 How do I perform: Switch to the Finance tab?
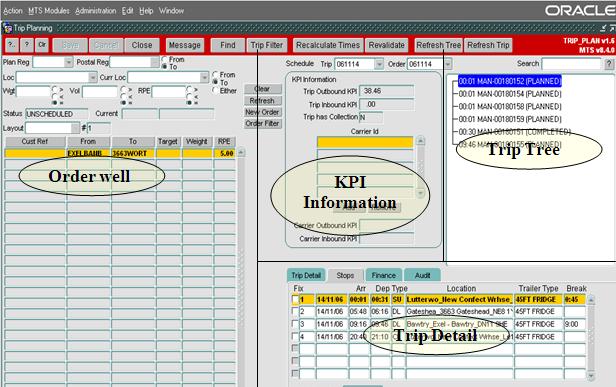[x=383, y=275]
